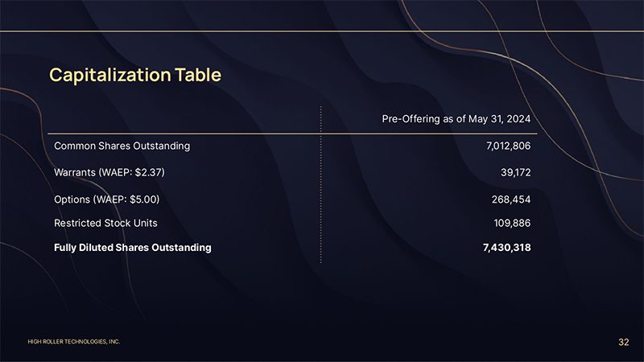The height and width of the screenshot is (362, 644).
Task: Click the Capitalization Table slide title
Action: 134,75
